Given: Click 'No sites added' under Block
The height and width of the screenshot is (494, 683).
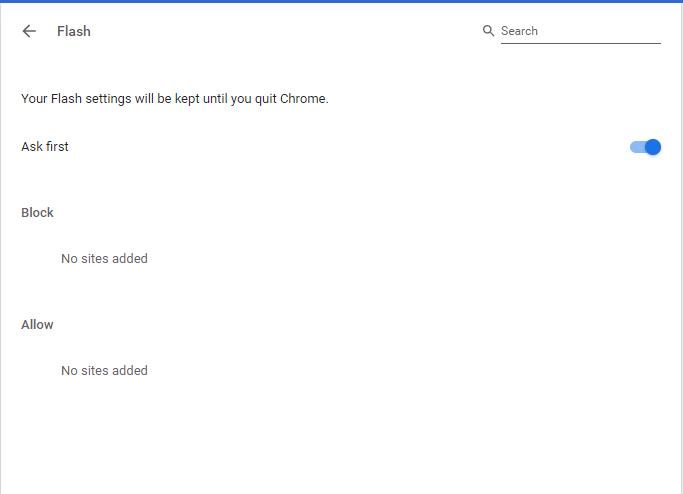Looking at the screenshot, I should click(x=104, y=258).
